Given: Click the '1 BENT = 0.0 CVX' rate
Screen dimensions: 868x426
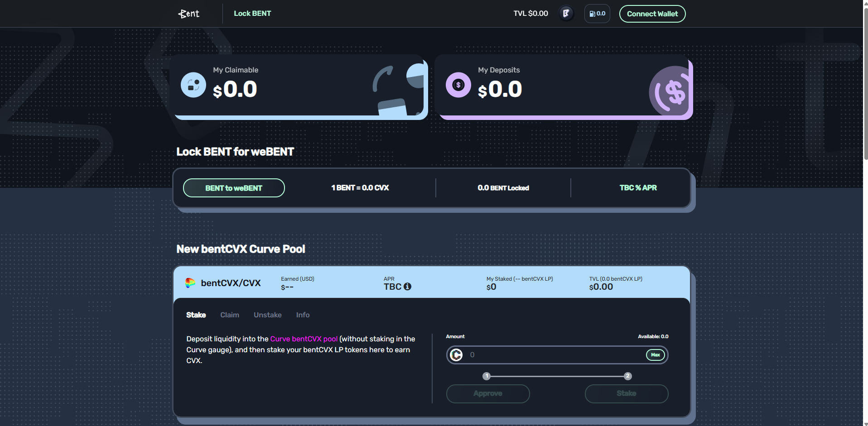Looking at the screenshot, I should coord(360,188).
